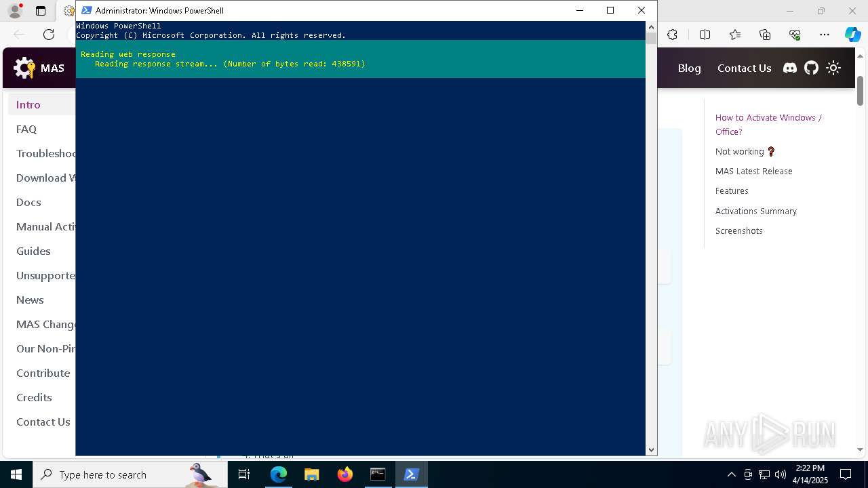Open Blog link in website header

(x=689, y=68)
